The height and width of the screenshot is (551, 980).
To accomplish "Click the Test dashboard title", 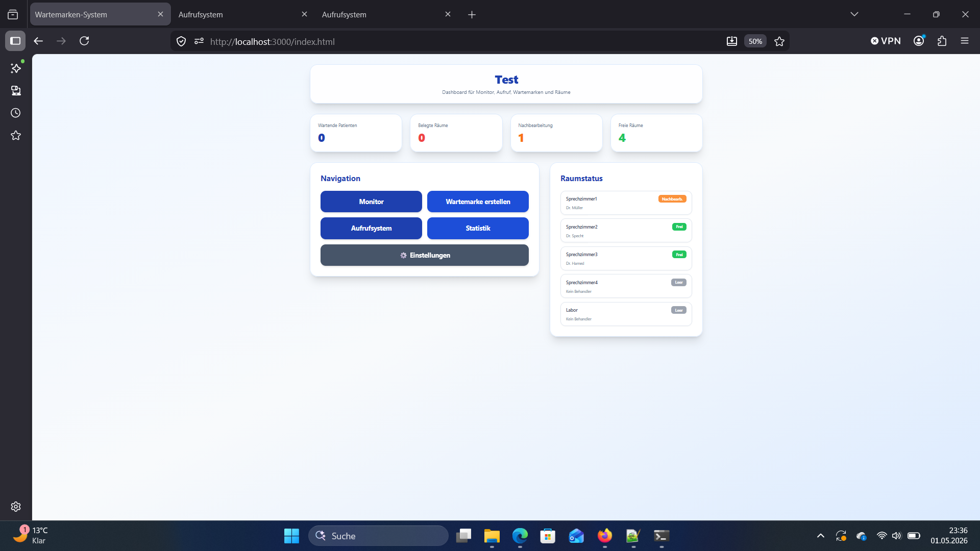I will (x=506, y=80).
